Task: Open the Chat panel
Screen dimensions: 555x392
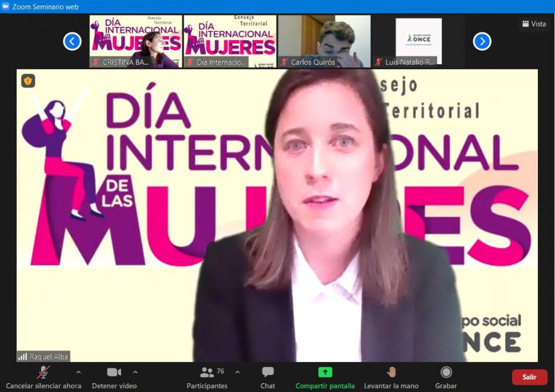Action: click(x=268, y=372)
